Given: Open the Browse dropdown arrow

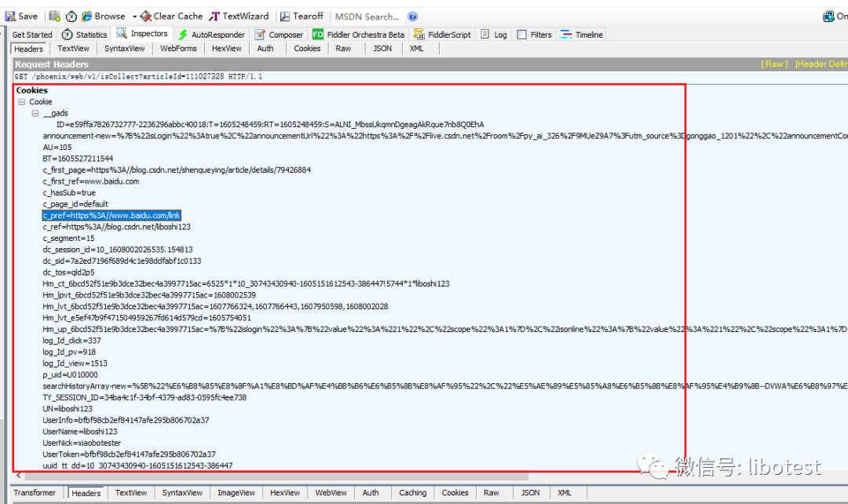Looking at the screenshot, I should point(134,16).
